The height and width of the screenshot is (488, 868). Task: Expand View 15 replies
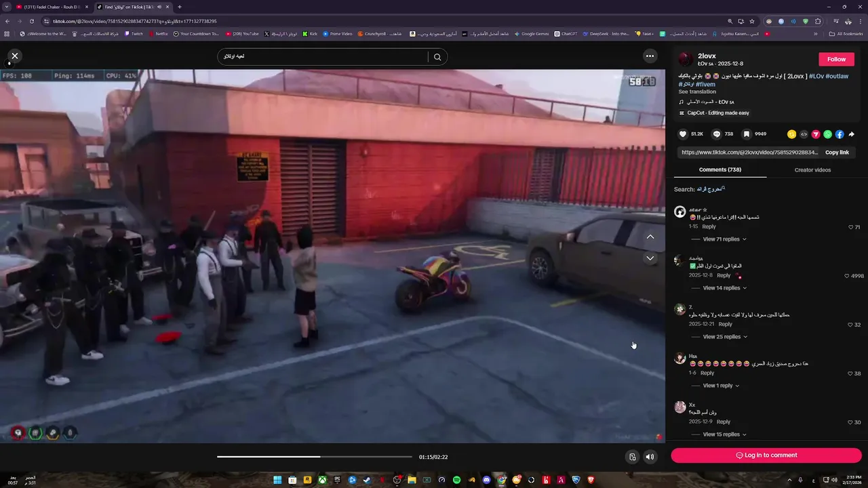click(x=724, y=434)
